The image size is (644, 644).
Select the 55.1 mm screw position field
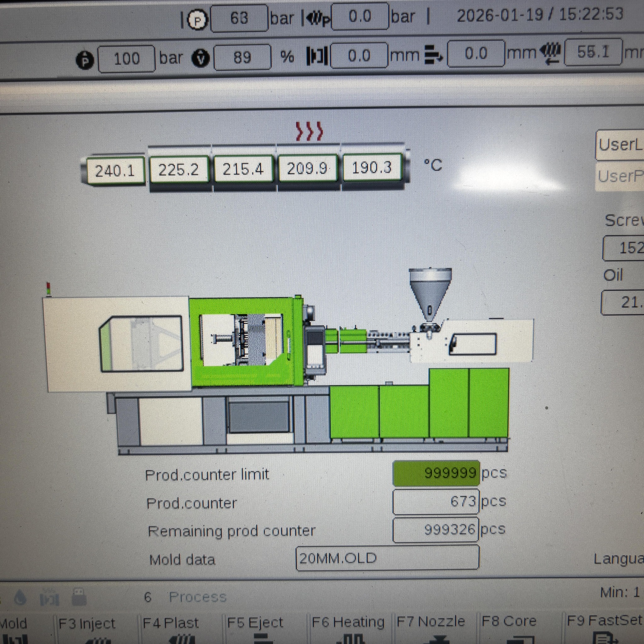pos(593,52)
